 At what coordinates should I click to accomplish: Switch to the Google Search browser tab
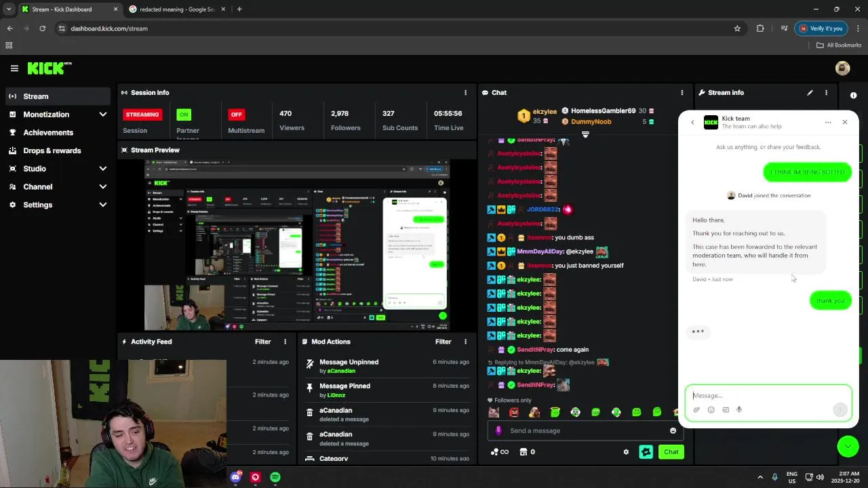pyautogui.click(x=177, y=9)
